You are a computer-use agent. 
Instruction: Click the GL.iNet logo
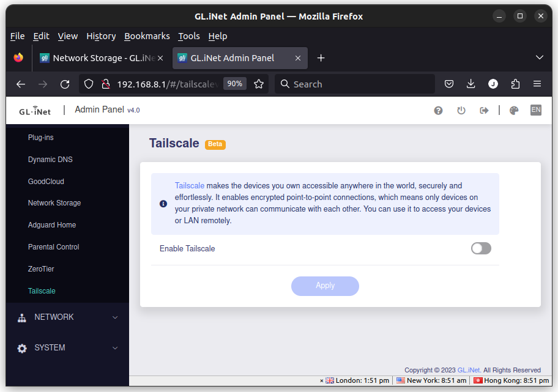coord(35,111)
